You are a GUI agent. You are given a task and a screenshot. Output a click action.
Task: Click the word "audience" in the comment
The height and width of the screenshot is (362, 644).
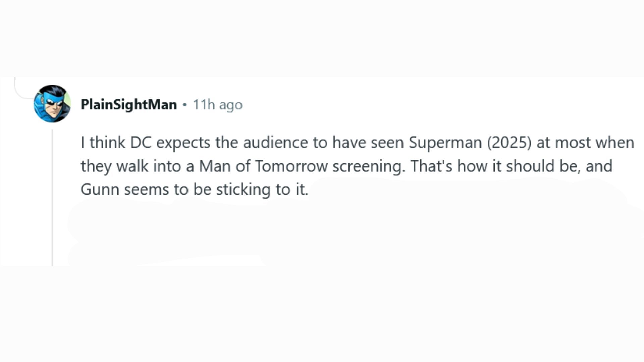pos(275,143)
